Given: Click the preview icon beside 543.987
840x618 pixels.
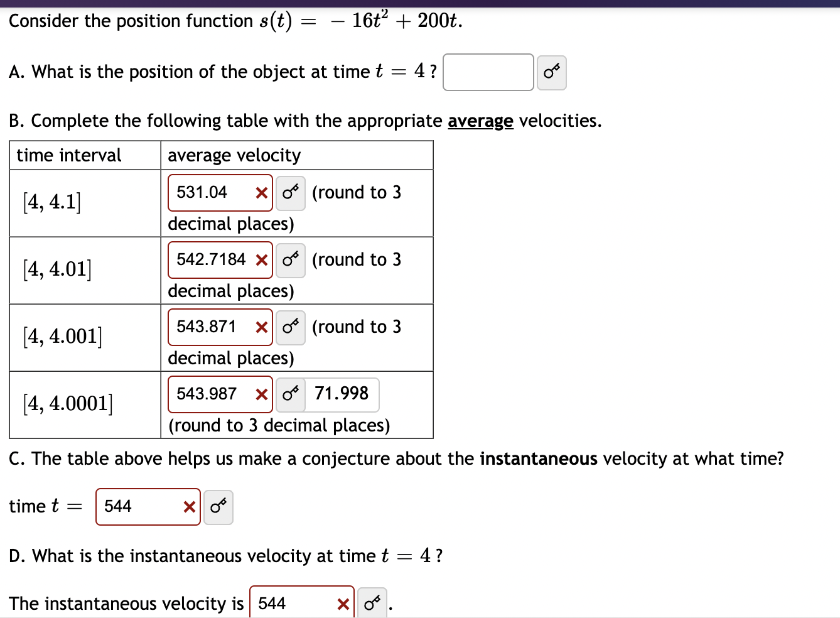Looking at the screenshot, I should click(x=289, y=394).
